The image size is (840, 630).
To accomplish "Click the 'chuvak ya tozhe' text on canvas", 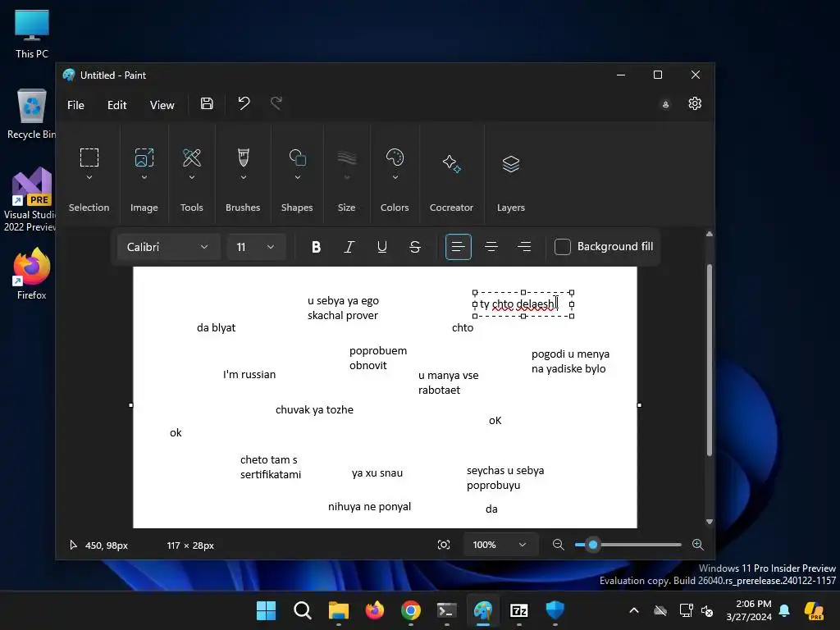I will 314,410.
